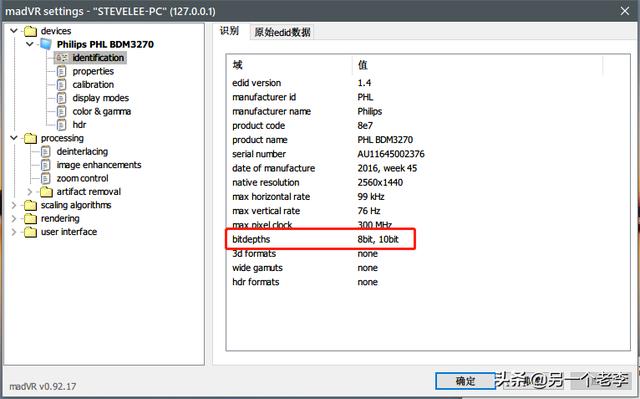Expand the artifact removal node
This screenshot has width=640, height=399.
coord(30,191)
